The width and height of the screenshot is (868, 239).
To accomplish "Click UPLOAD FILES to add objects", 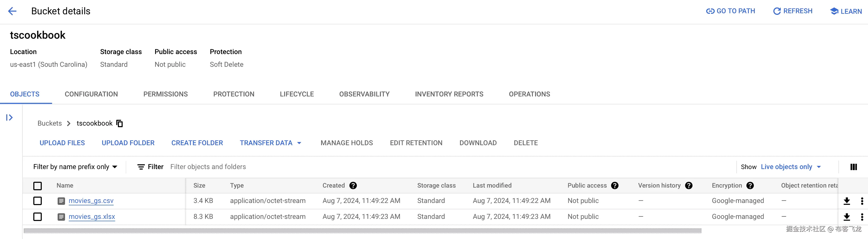I will point(62,143).
